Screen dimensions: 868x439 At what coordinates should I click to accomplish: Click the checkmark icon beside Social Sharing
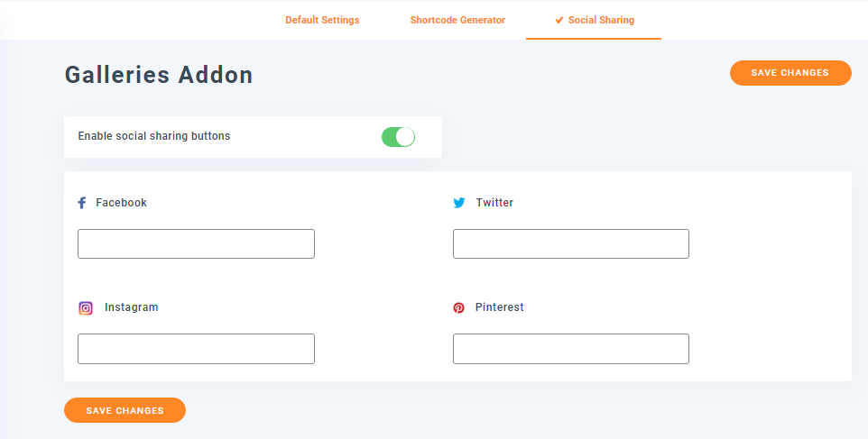[559, 20]
